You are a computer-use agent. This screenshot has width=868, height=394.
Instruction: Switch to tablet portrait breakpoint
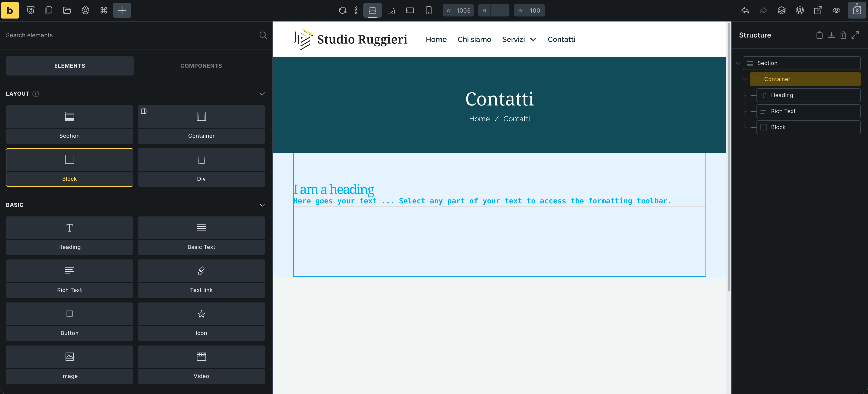[391, 10]
